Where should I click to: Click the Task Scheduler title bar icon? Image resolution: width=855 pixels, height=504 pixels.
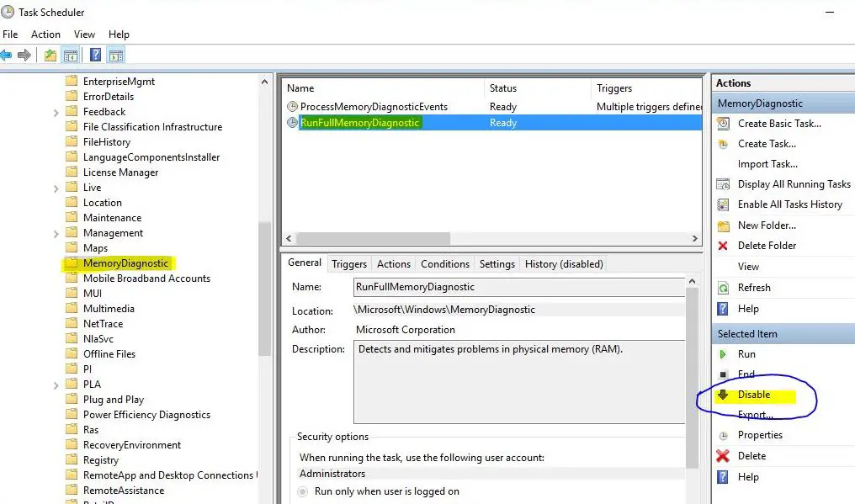pos(8,12)
